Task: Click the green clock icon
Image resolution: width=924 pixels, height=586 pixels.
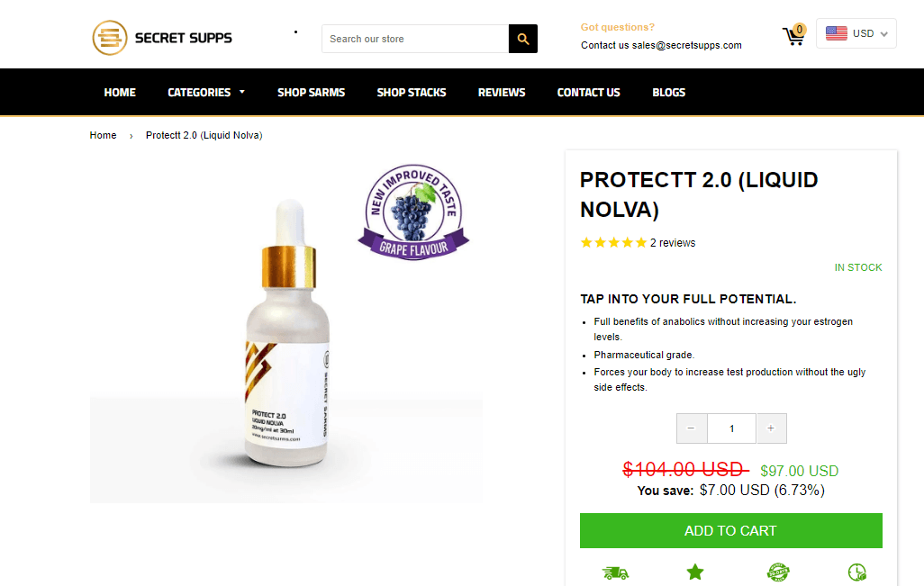Action: pyautogui.click(x=856, y=572)
